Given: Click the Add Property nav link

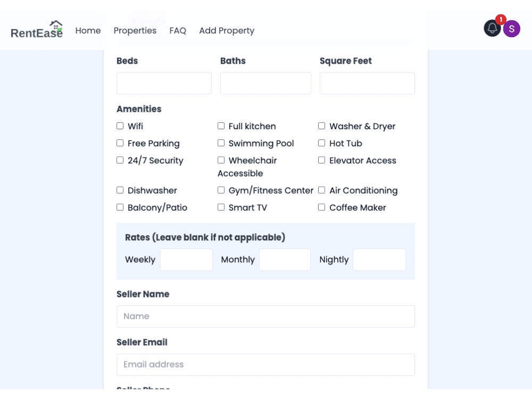Looking at the screenshot, I should 227,30.
